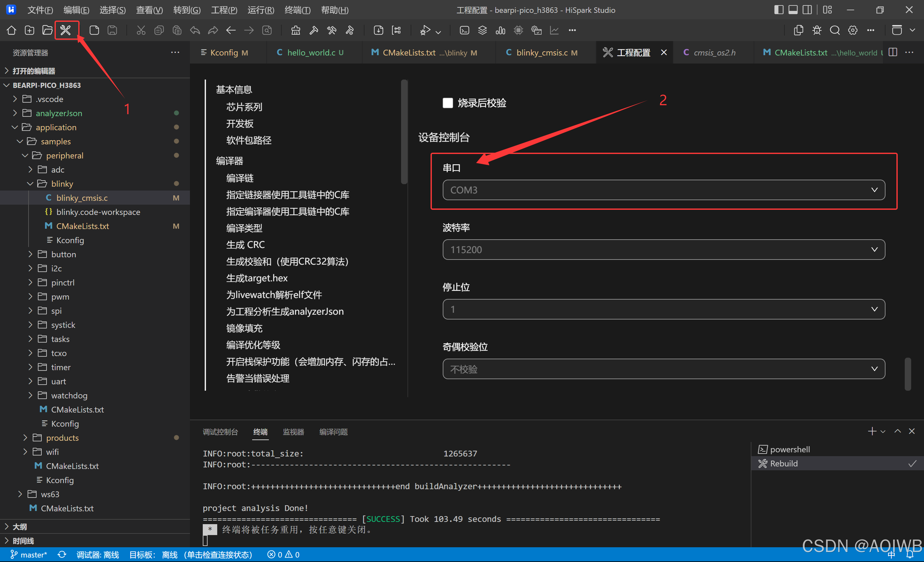Click target board offline status in status bar
The image size is (924, 562).
click(191, 554)
